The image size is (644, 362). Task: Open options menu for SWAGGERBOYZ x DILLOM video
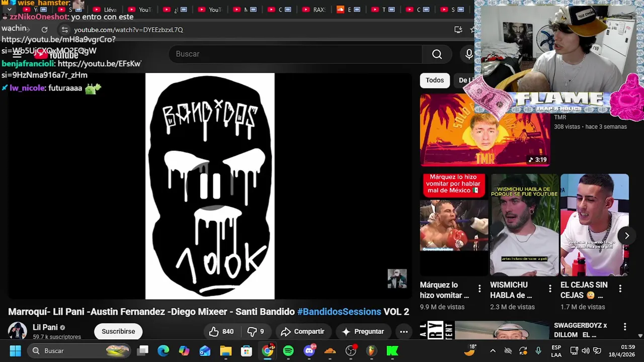[x=625, y=327]
